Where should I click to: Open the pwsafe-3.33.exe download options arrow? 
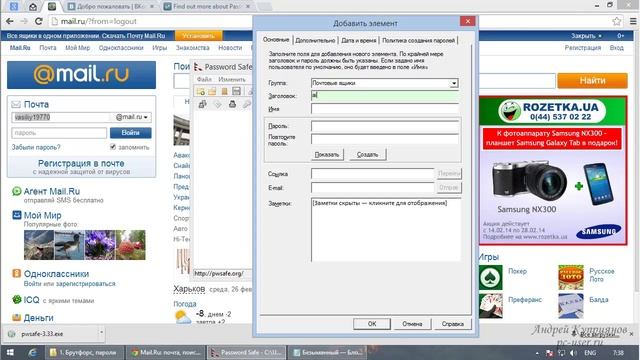click(x=101, y=333)
